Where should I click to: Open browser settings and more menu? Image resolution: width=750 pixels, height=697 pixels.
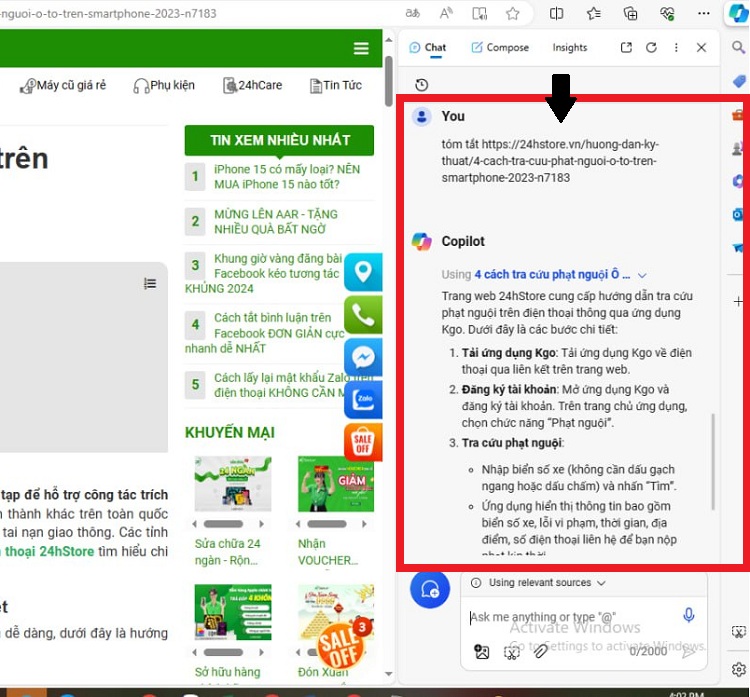[x=704, y=13]
